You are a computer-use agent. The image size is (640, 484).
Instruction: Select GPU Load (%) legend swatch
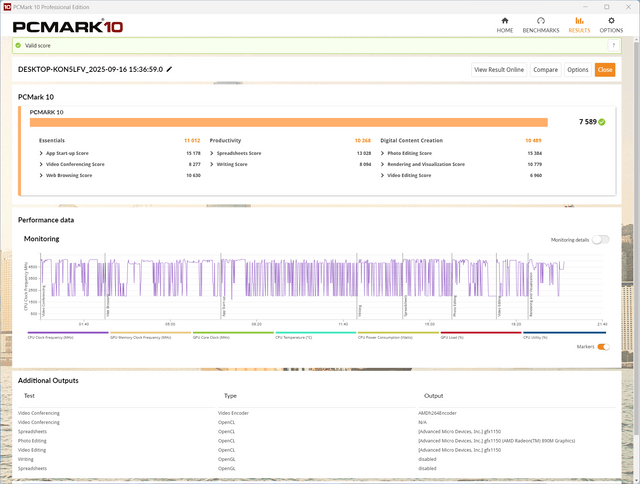pyautogui.click(x=481, y=333)
